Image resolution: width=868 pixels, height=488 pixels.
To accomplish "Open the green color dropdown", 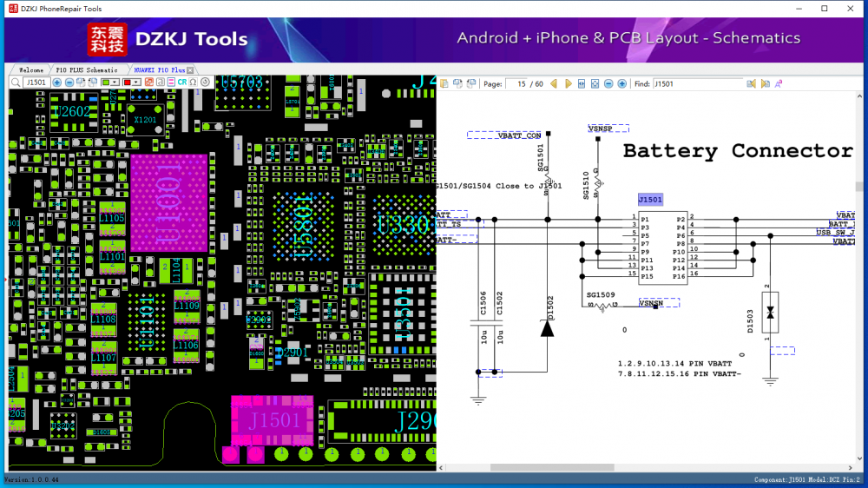I will [x=110, y=82].
